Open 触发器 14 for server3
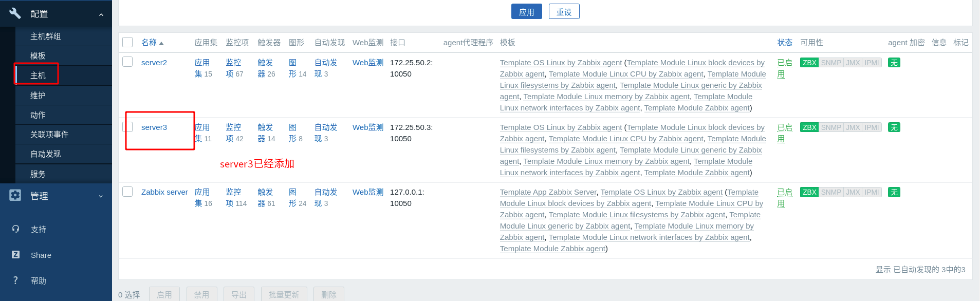Screen dimensions: 980x301 click(266, 133)
